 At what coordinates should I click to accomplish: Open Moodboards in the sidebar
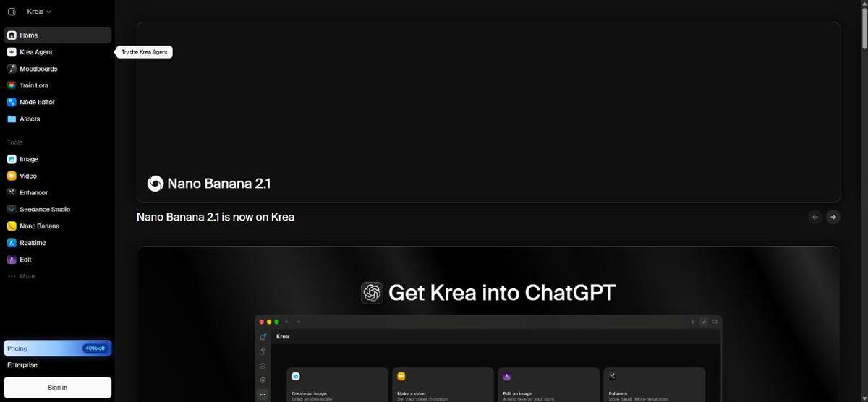click(x=58, y=69)
